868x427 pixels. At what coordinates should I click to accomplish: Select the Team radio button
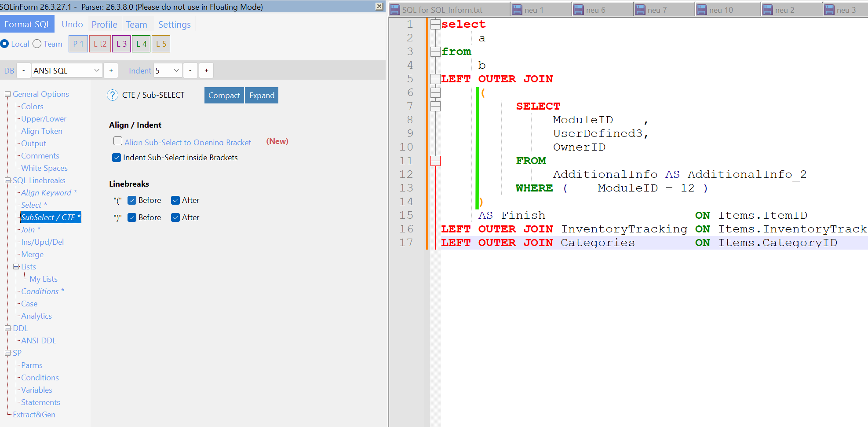(37, 44)
